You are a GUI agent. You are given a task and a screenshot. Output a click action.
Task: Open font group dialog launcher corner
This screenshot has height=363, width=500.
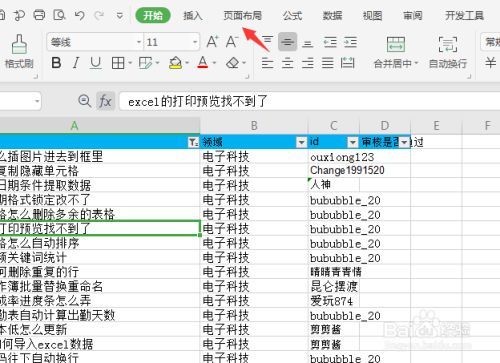click(247, 77)
